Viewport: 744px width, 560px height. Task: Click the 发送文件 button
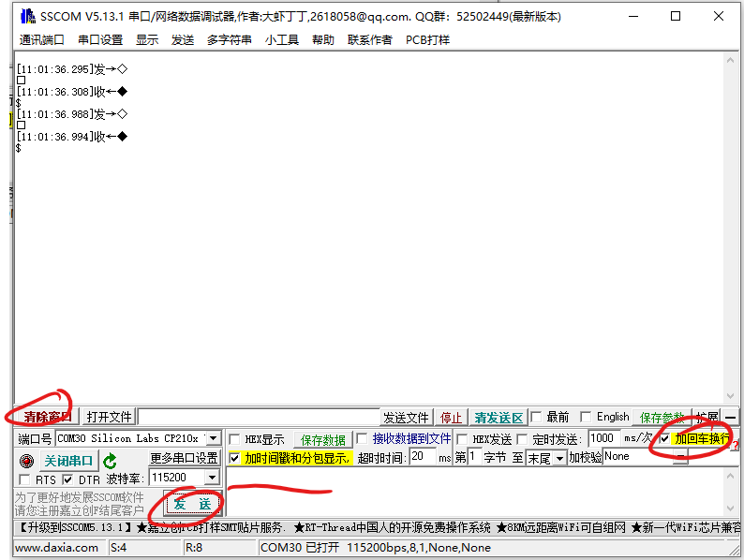pyautogui.click(x=406, y=418)
